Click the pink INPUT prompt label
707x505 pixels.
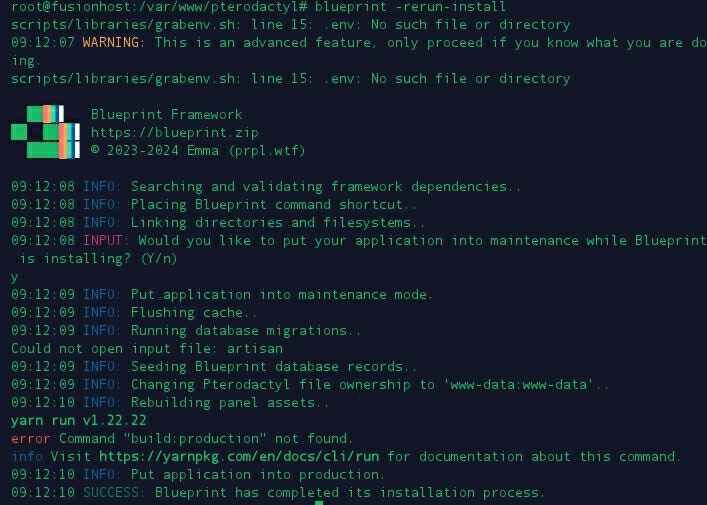[x=103, y=240]
